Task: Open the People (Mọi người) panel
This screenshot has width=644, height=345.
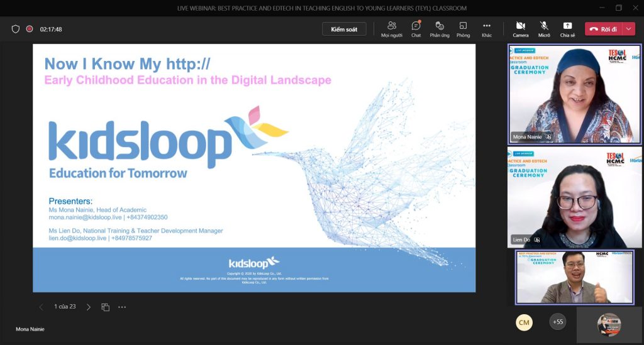Action: pyautogui.click(x=391, y=29)
